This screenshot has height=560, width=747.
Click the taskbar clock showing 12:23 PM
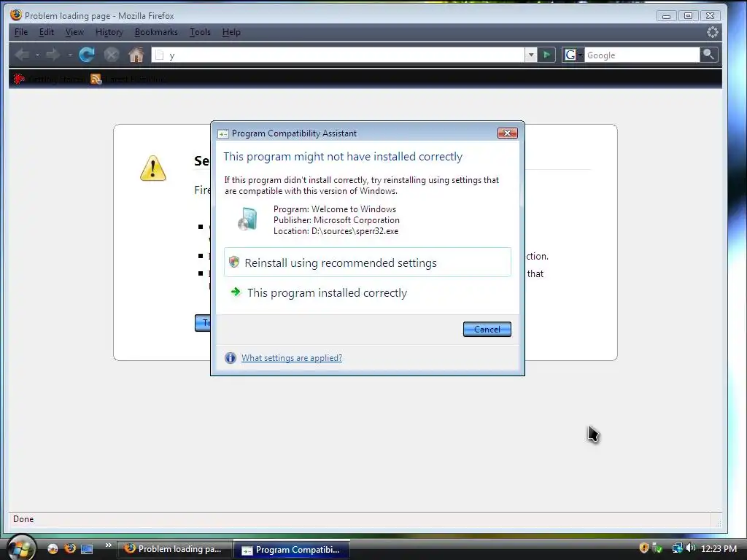719,548
